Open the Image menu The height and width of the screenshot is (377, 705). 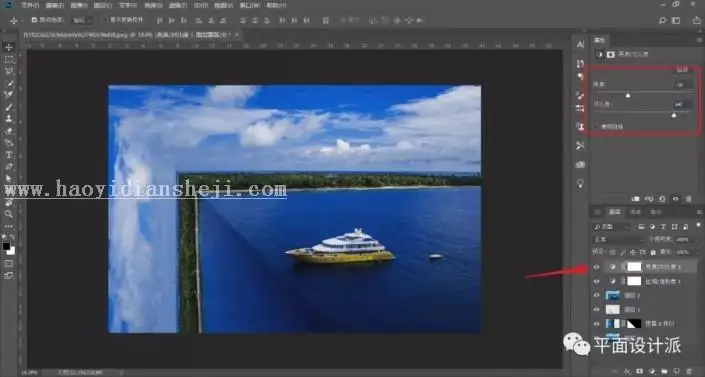79,5
